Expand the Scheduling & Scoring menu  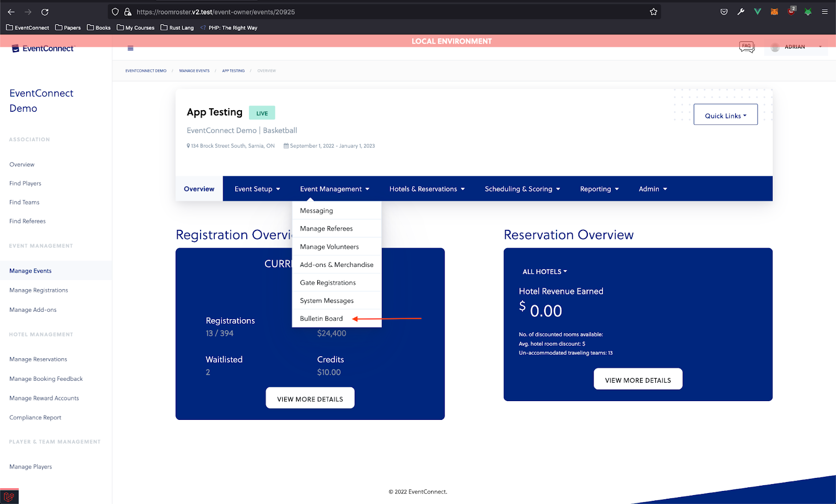pyautogui.click(x=522, y=189)
